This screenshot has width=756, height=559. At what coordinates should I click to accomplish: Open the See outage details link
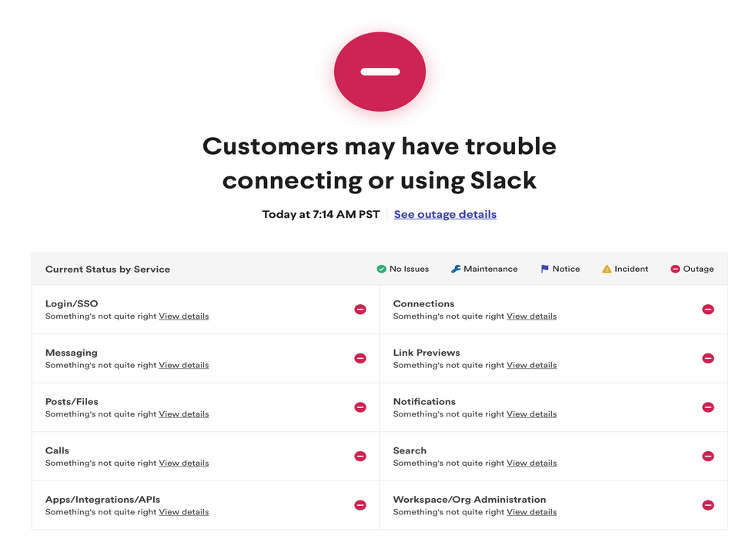pos(445,214)
